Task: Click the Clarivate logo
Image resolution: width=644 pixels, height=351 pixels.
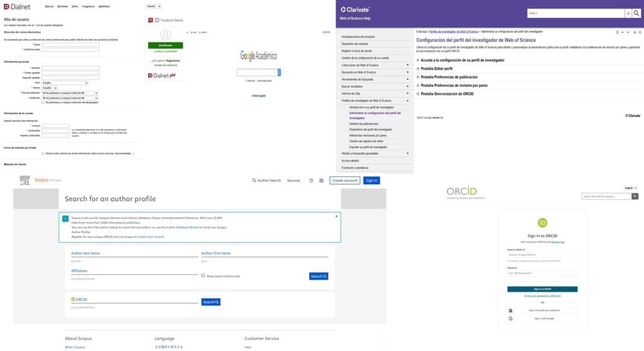Action: pyautogui.click(x=355, y=9)
